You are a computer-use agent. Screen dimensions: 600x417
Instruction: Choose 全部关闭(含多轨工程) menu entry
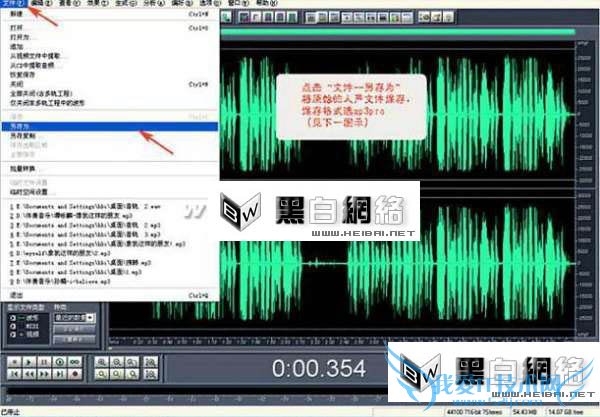(110, 94)
